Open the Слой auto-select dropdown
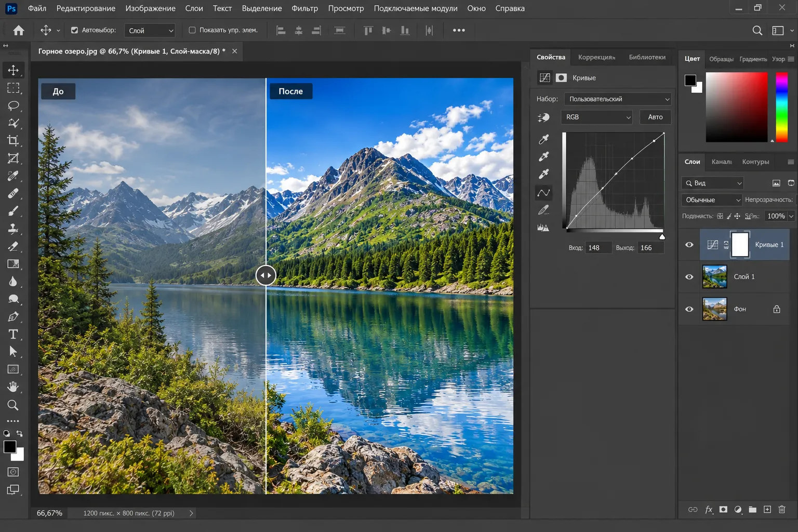Image resolution: width=798 pixels, height=532 pixels. click(x=150, y=31)
